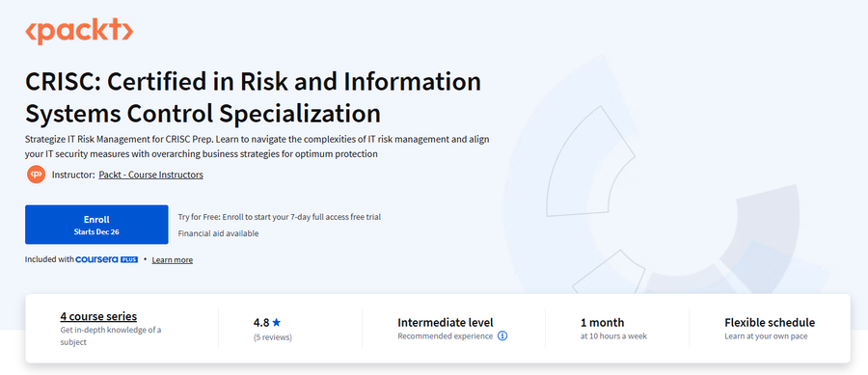Click the Packt instructor avatar icon
Screen dimensions: 868x375
click(36, 174)
